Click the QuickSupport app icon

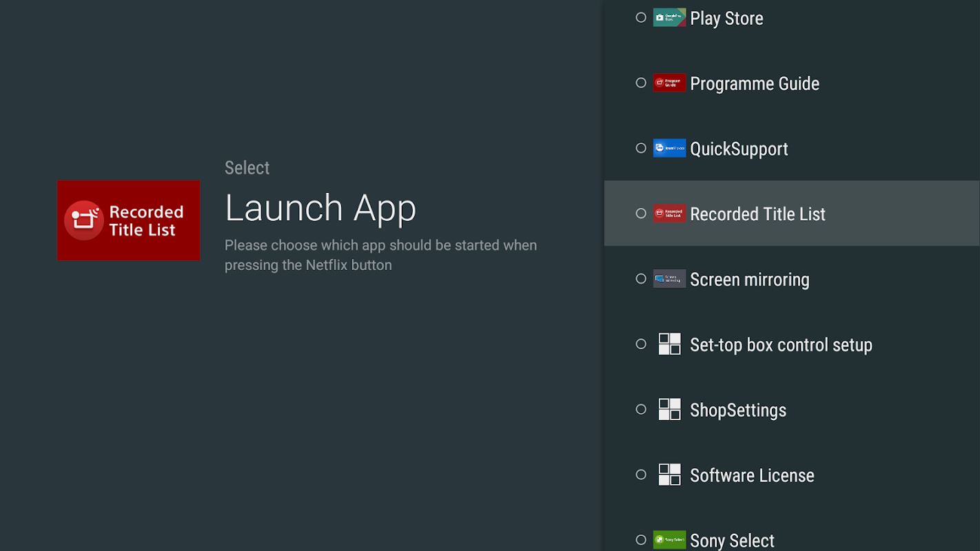pyautogui.click(x=669, y=148)
